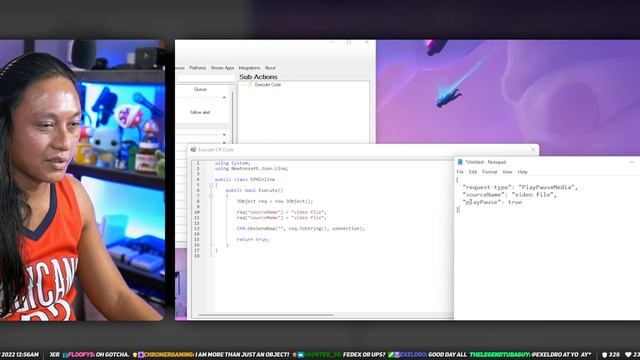Click the actions list scroll-up arrow
The width and height of the screenshot is (640, 360).
pyautogui.click(x=224, y=97)
